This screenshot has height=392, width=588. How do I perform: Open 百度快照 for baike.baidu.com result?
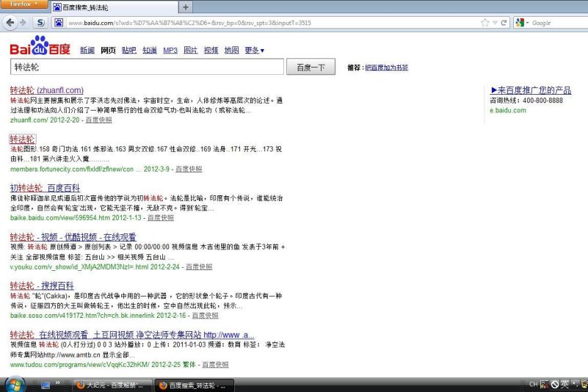coord(161,218)
